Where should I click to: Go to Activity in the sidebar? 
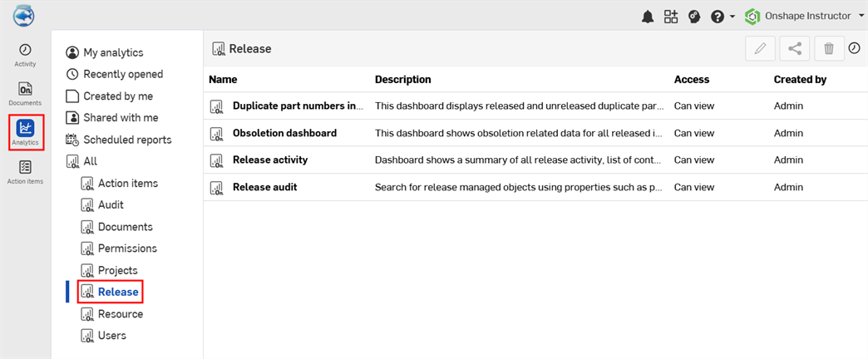[25, 56]
